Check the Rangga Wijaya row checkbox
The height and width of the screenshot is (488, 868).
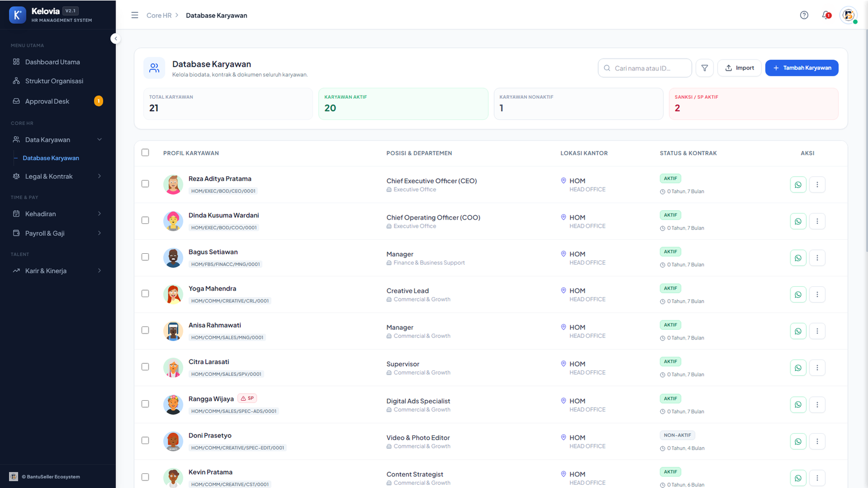point(145,404)
